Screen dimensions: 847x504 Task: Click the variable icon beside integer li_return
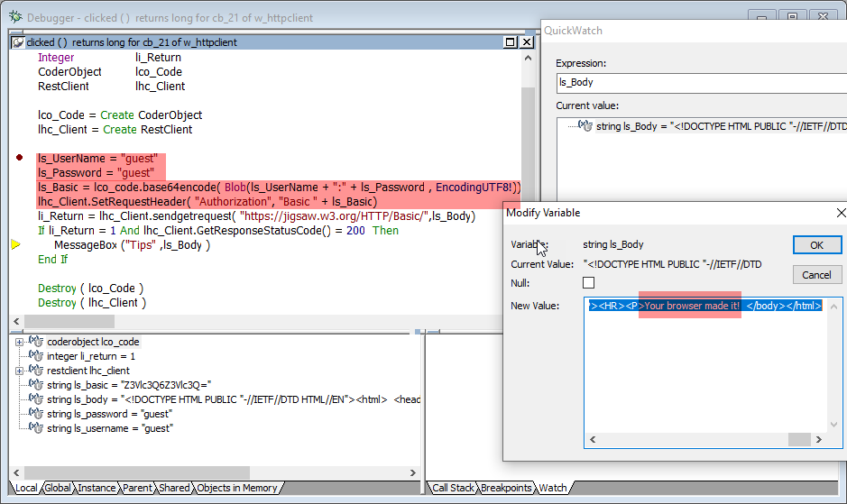36,356
